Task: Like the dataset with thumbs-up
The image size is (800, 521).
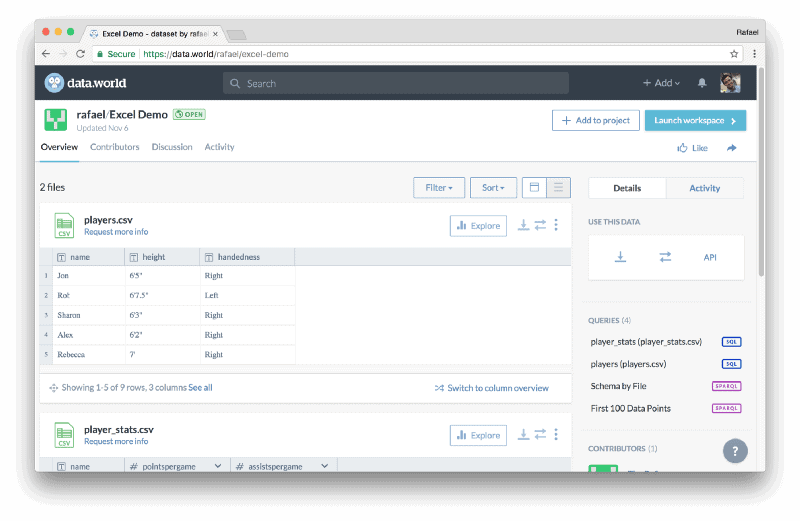Action: pyautogui.click(x=692, y=148)
